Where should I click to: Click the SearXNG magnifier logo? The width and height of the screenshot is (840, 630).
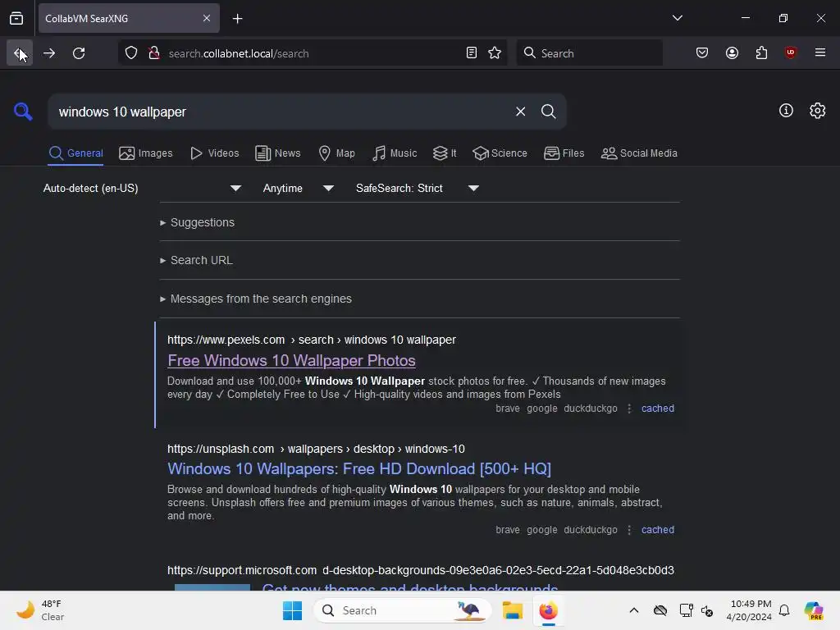[x=23, y=111]
